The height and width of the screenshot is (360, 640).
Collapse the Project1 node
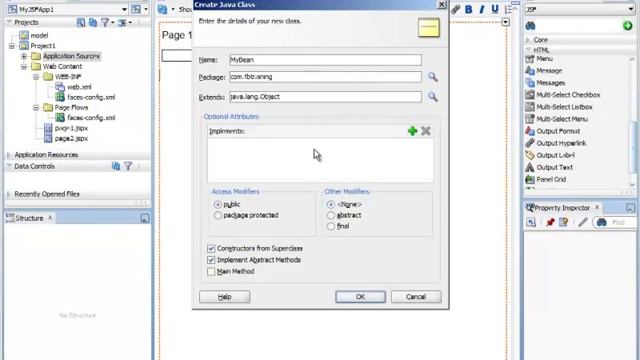(12, 46)
